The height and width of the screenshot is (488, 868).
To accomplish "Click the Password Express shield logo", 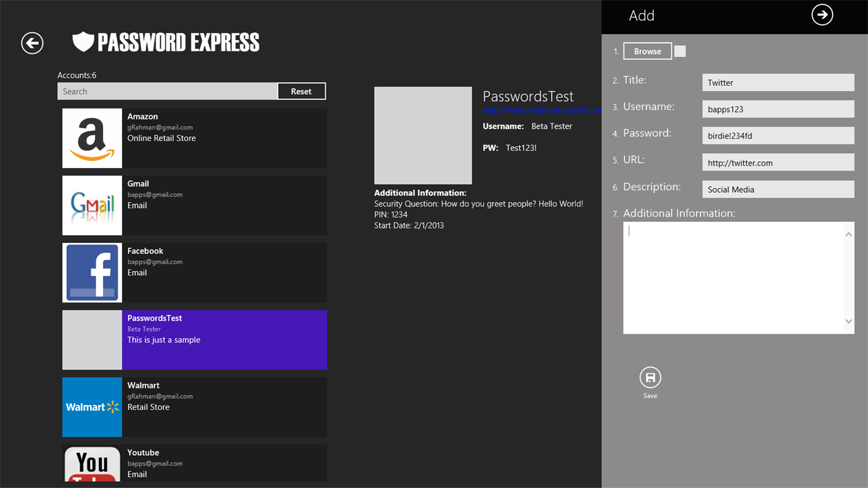I will click(x=83, y=42).
